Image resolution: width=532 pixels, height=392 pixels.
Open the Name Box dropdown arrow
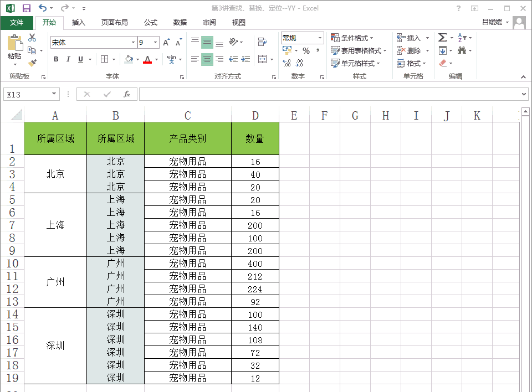54,94
